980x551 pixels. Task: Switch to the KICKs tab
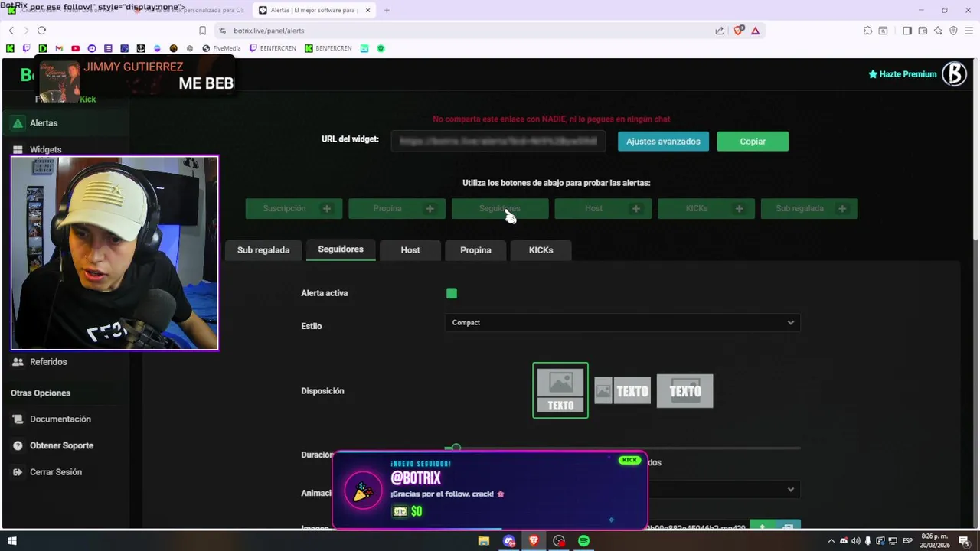(541, 250)
